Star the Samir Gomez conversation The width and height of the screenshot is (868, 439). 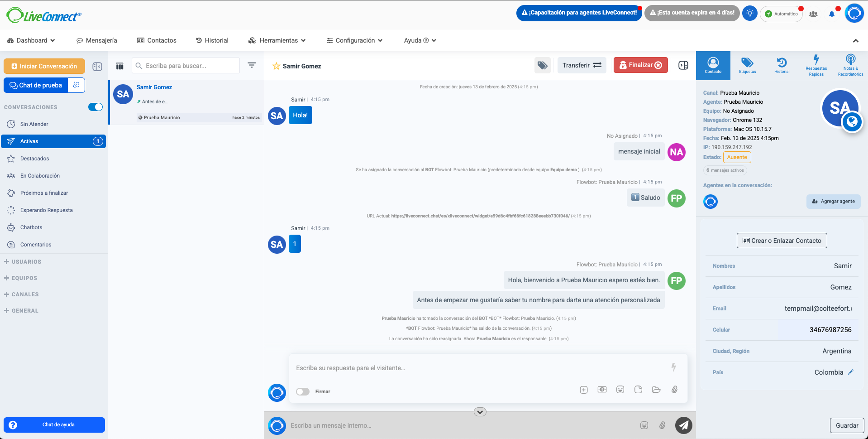coord(276,66)
